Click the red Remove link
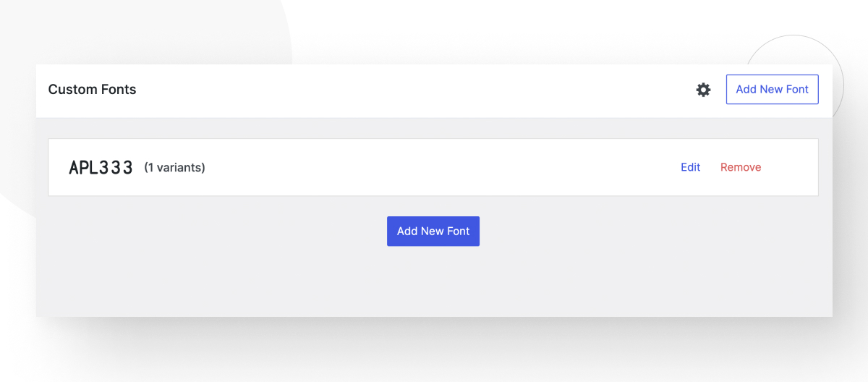 (740, 167)
